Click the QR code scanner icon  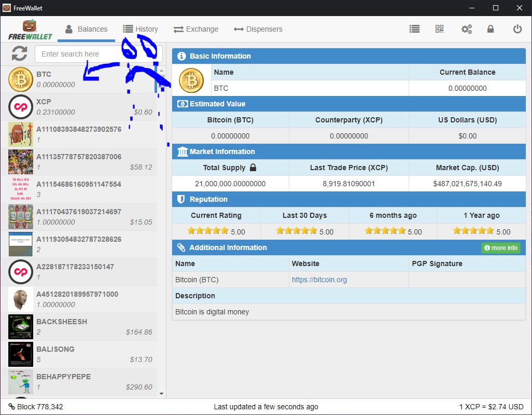440,29
